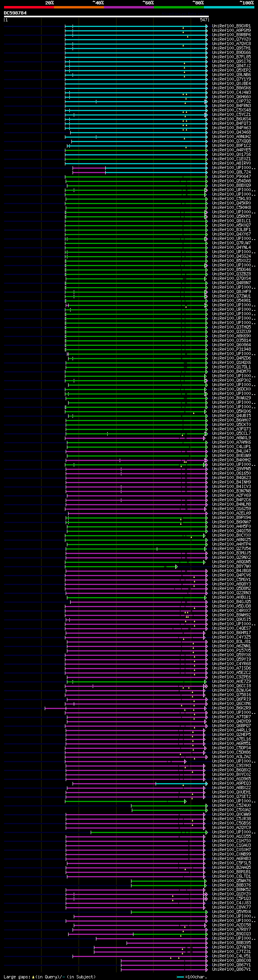The image size is (258, 980).
Task: Click the UniRef100_A1CG55 label
Action: coord(231,837)
